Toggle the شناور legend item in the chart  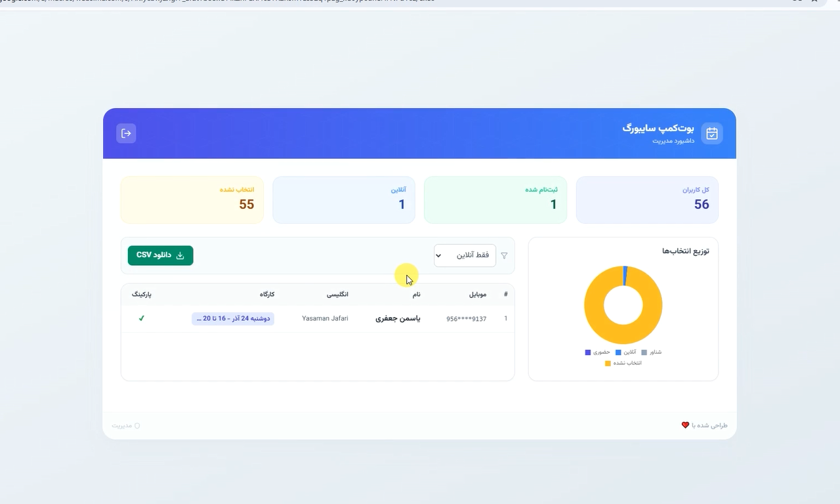(x=651, y=352)
